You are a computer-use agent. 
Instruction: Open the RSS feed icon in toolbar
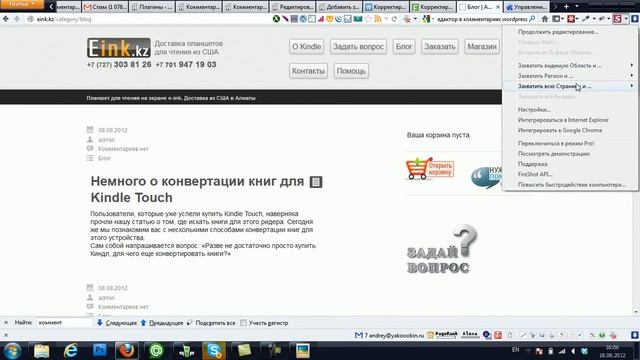coord(378,19)
